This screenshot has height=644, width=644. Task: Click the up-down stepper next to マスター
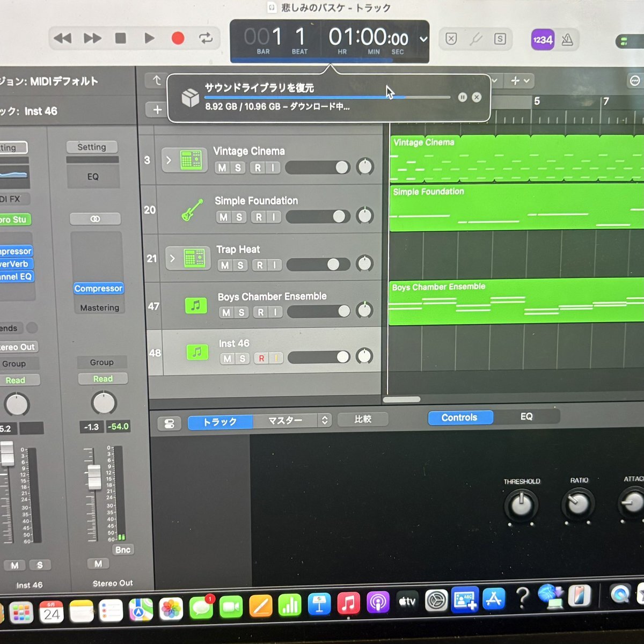coord(325,420)
